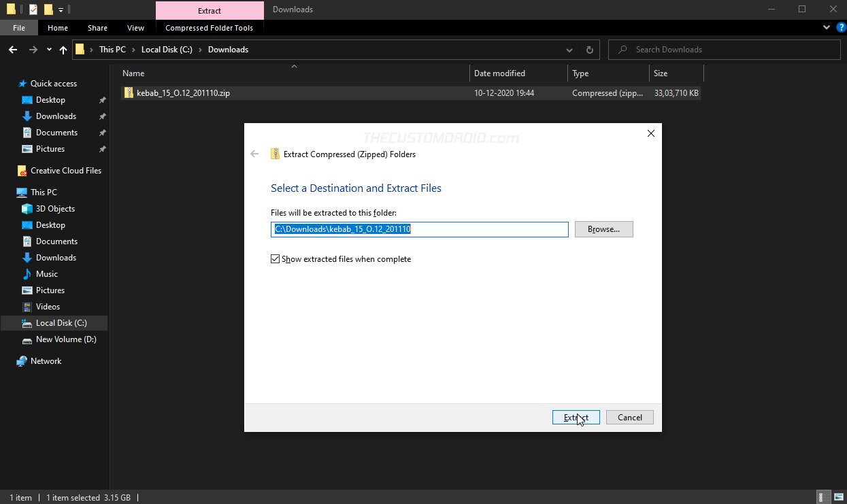Open the File menu
The image size is (847, 504).
pos(19,28)
